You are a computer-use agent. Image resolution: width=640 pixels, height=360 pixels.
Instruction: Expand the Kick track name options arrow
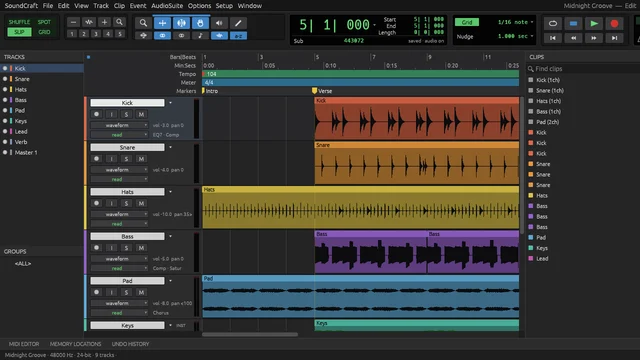click(x=170, y=103)
